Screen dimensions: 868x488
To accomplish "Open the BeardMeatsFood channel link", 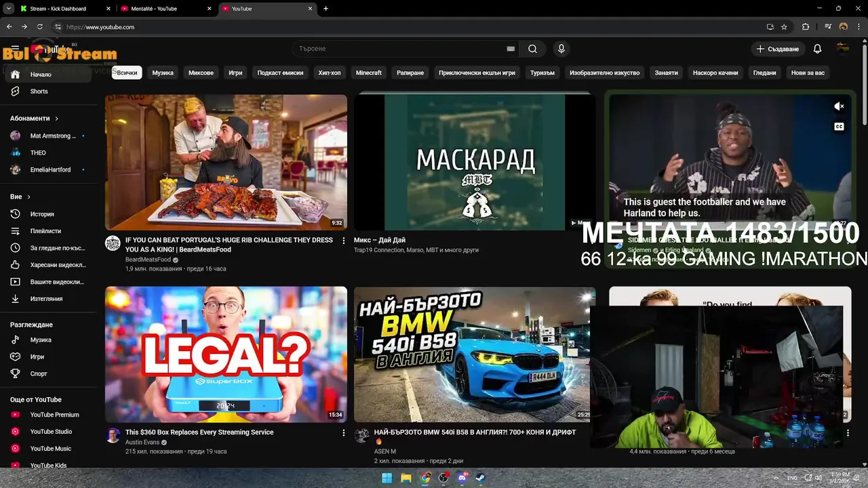I will [x=148, y=260].
